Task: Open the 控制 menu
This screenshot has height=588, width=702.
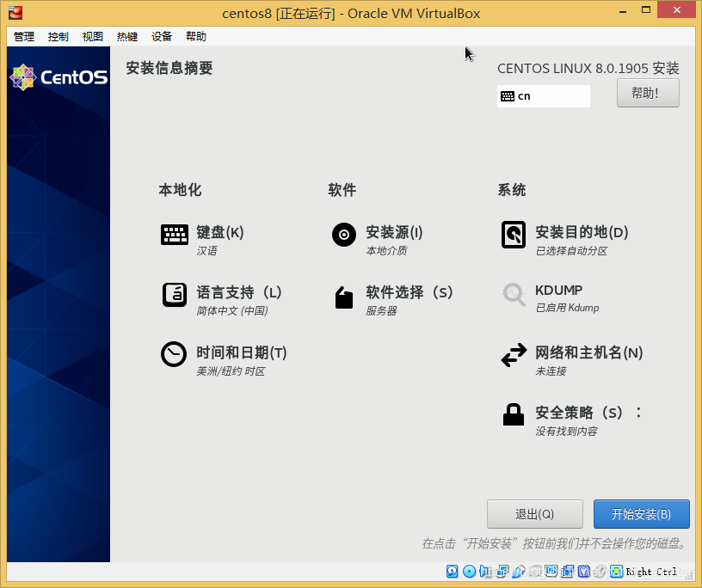Action: (58, 37)
